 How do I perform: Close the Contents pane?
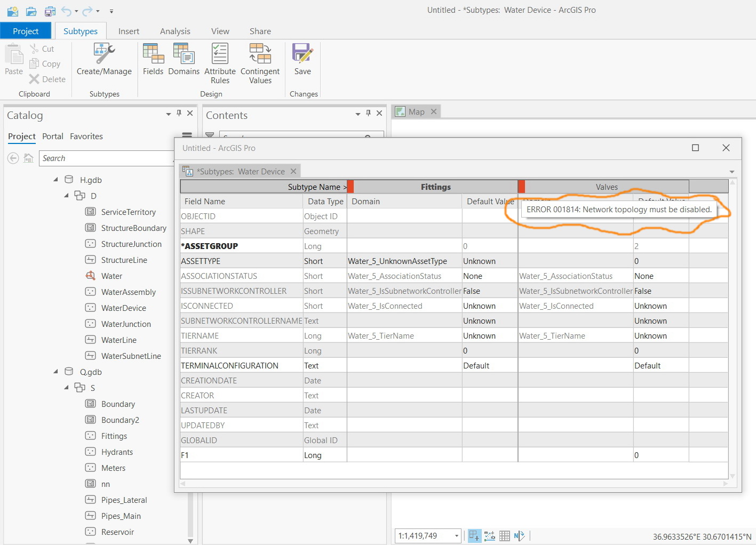click(x=379, y=113)
